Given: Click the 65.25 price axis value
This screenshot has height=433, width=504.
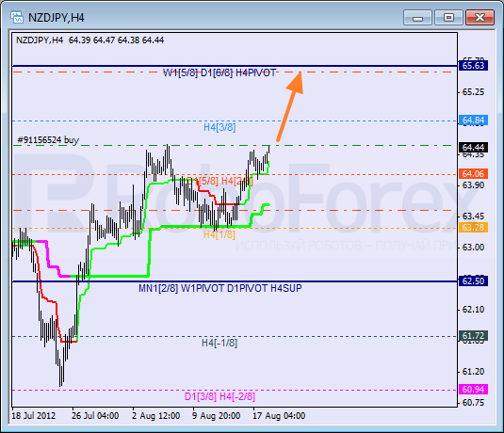Looking at the screenshot, I should 473,92.
